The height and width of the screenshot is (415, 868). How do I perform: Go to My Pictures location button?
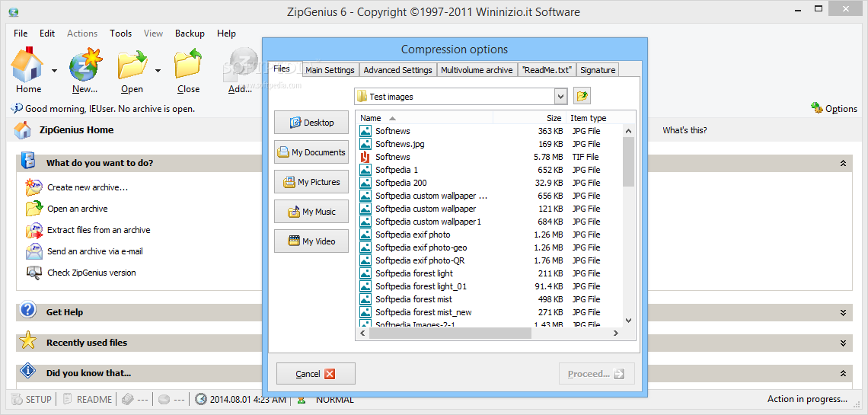coord(311,181)
